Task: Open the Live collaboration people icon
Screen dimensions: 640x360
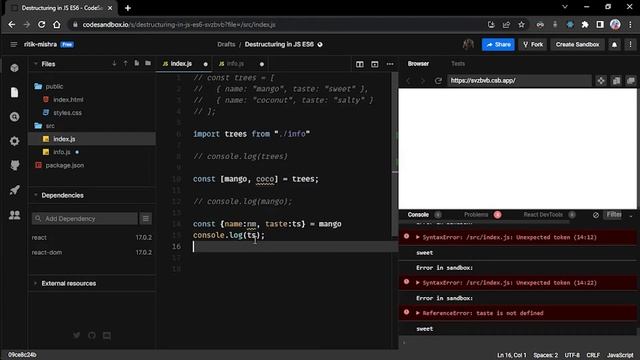Action: point(14,214)
